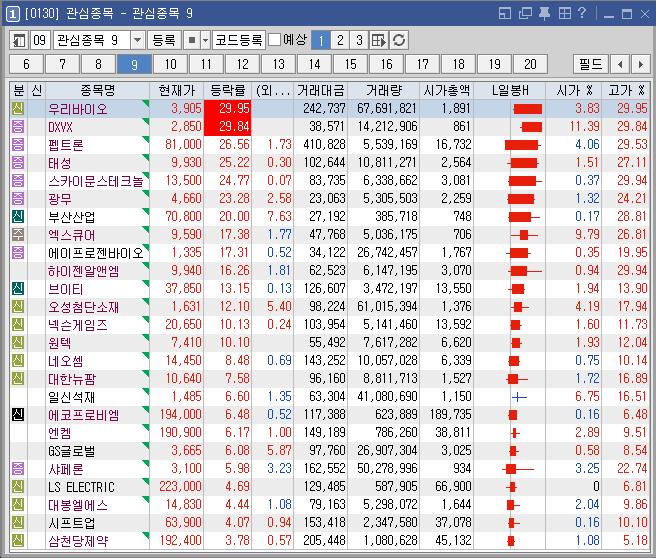Click the 증 badge for 샤페론
This screenshot has width=656, height=558.
click(x=18, y=468)
